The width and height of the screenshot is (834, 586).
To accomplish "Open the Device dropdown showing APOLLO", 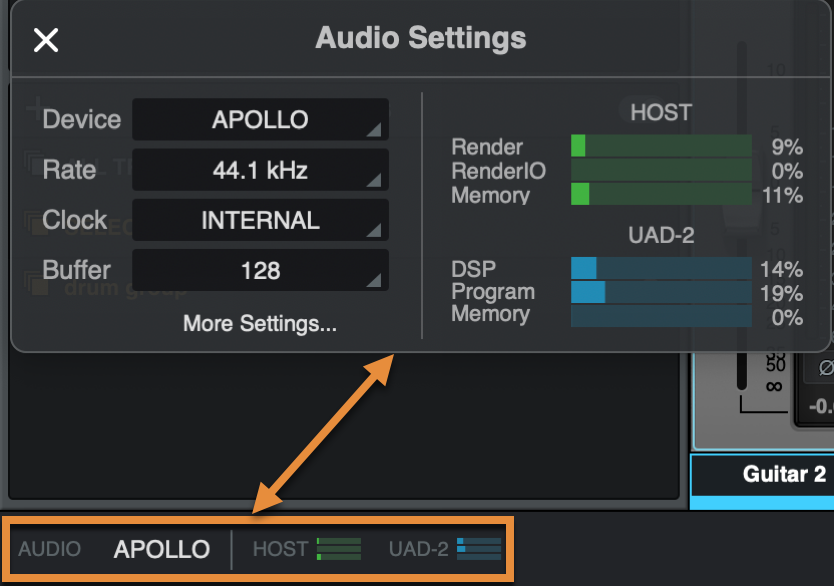I will [259, 119].
